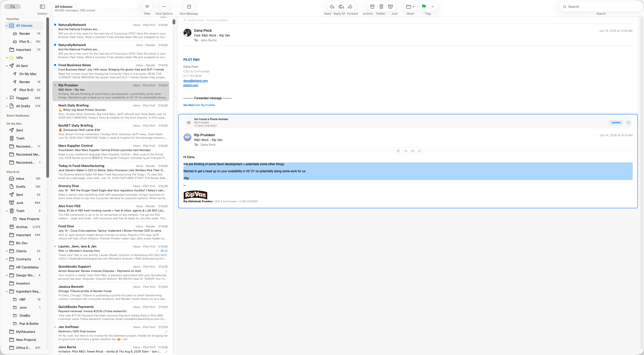The width and height of the screenshot is (644, 355).
Task: Open the Nosh Daily Briefing email
Action: click(x=111, y=112)
